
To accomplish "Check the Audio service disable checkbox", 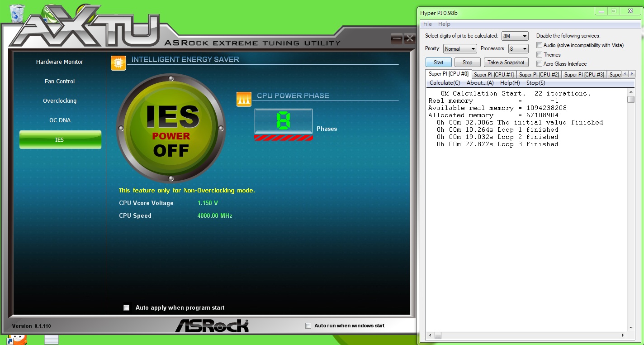I will pos(539,45).
